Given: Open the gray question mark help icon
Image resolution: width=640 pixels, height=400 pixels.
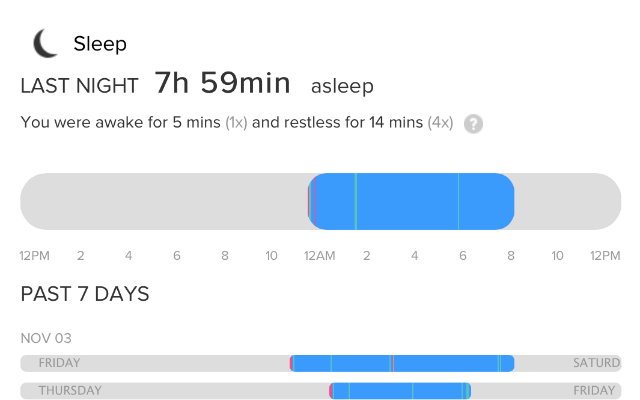Looking at the screenshot, I should [x=473, y=124].
